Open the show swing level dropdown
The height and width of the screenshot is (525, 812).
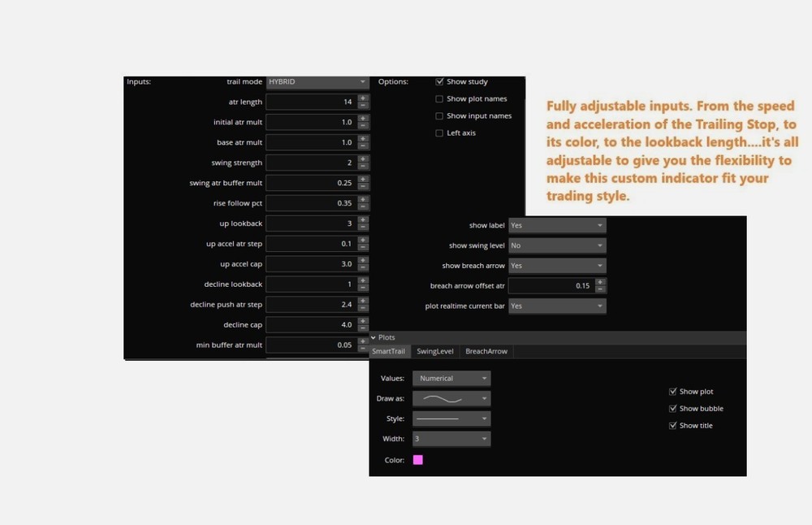pos(557,245)
